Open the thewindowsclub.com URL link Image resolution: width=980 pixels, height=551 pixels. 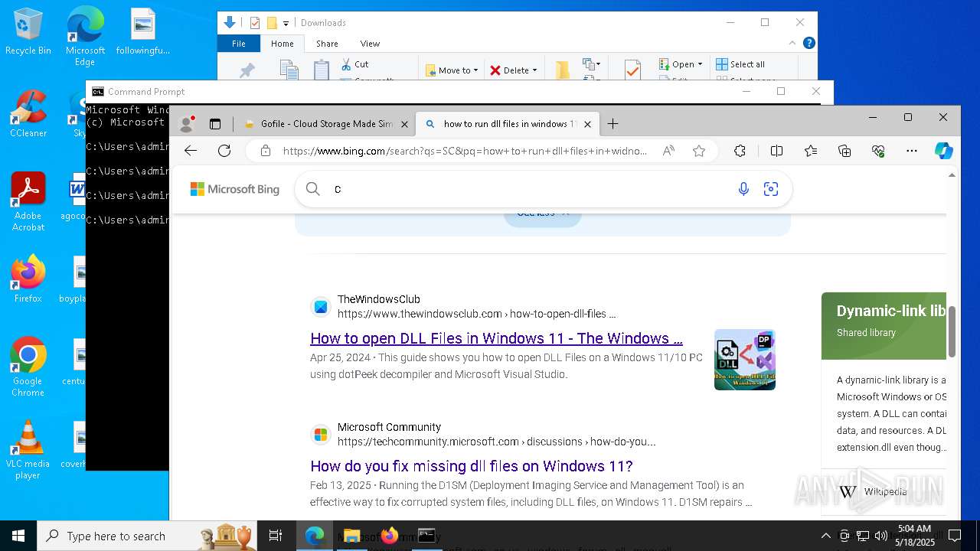pos(476,314)
